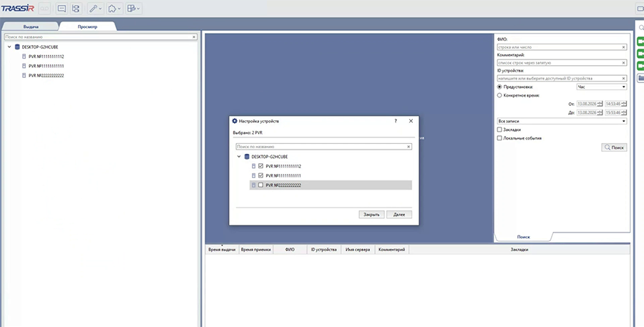Open the layout template dropdown arrow
The width and height of the screenshot is (644, 327).
coord(138,9)
